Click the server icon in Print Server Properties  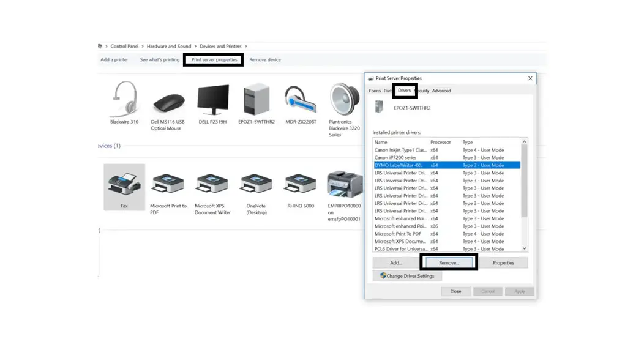tap(379, 106)
